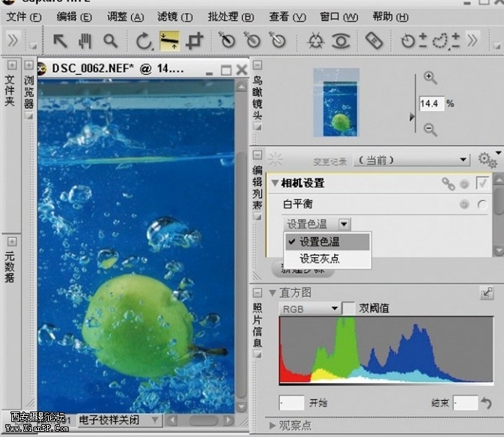
Task: Select the red-eye control point tool
Action: 341,41
